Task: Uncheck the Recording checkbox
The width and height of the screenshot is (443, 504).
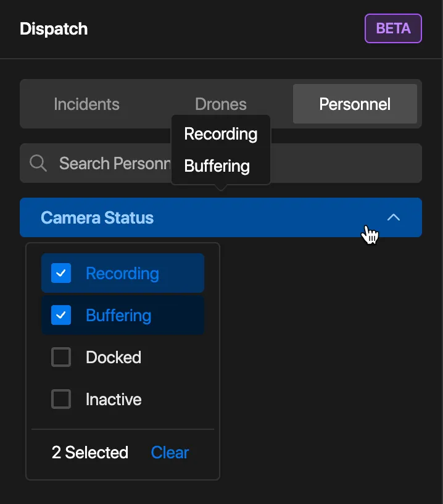Action: [x=61, y=273]
